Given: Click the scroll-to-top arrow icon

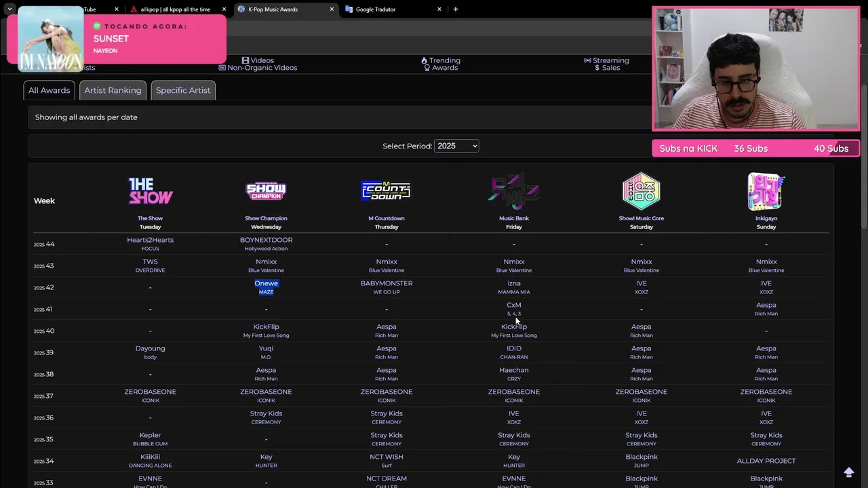Looking at the screenshot, I should [x=849, y=472].
